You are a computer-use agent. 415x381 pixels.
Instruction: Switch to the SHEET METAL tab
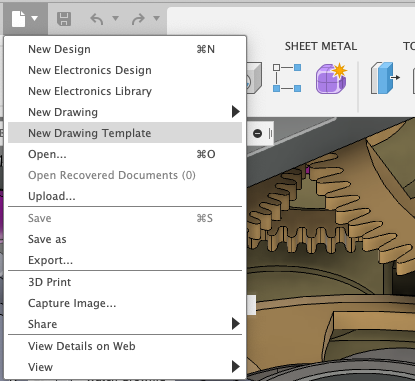point(321,46)
